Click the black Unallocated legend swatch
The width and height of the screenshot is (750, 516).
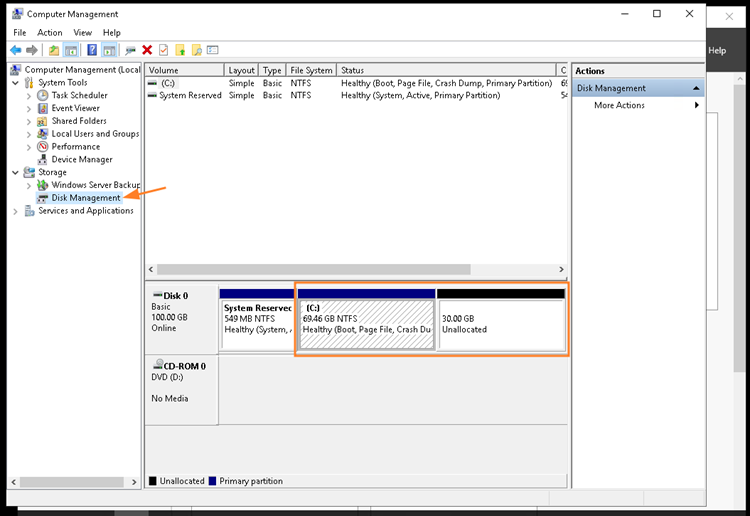[x=153, y=481]
